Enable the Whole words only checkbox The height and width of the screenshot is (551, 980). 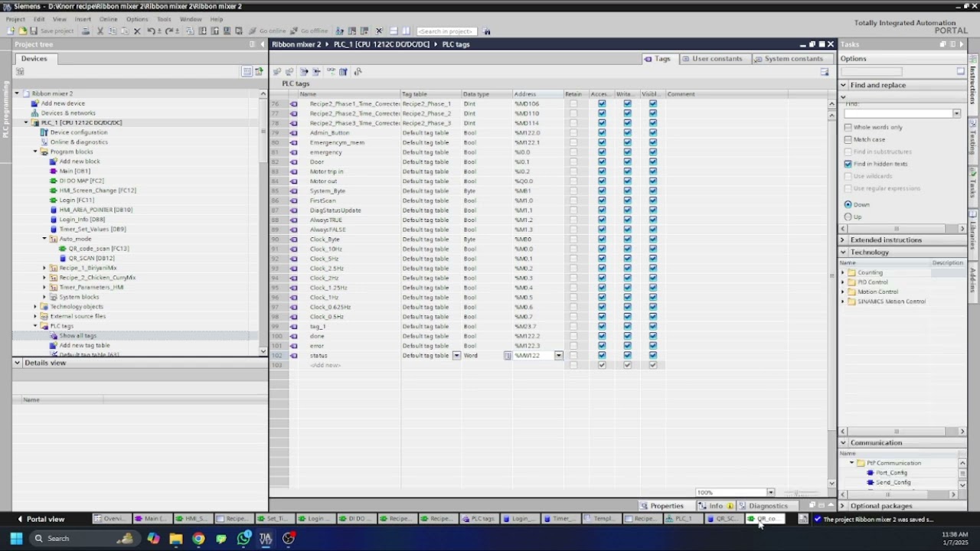tap(848, 127)
